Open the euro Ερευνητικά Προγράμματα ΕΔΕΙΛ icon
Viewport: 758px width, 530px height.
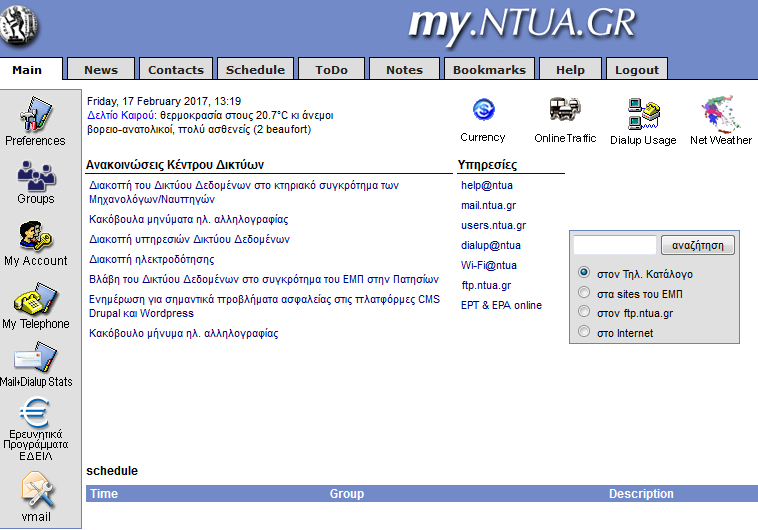click(35, 412)
